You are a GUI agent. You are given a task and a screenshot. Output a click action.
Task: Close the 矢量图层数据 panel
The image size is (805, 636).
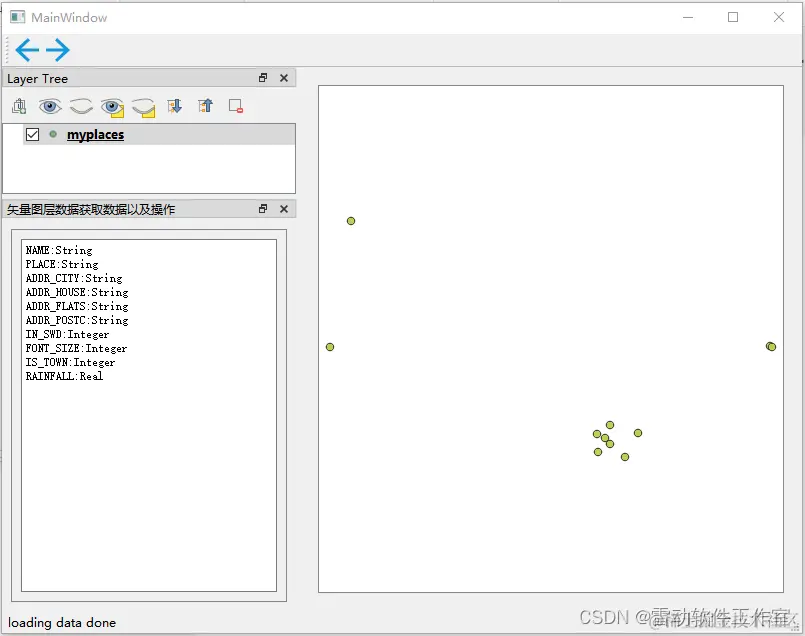(x=284, y=209)
